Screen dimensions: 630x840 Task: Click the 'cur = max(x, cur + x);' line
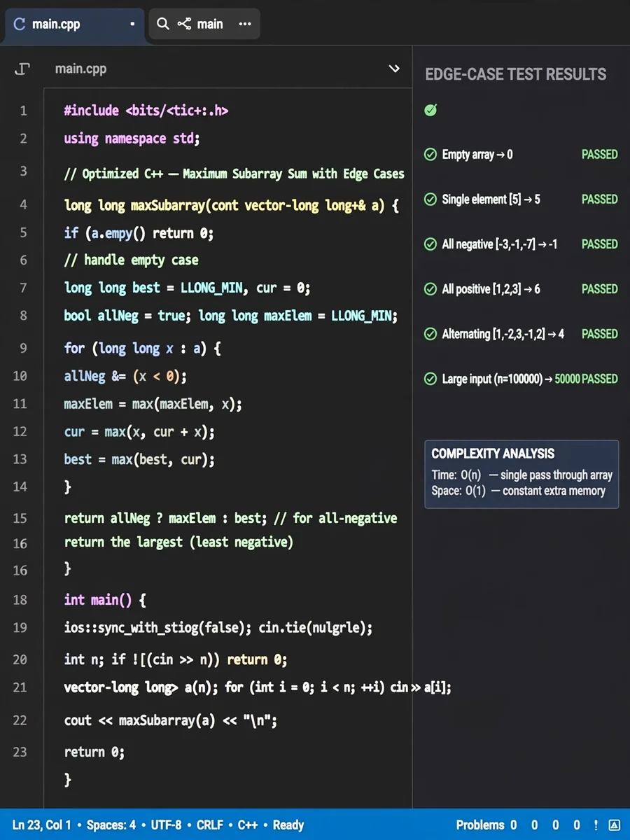(x=139, y=432)
